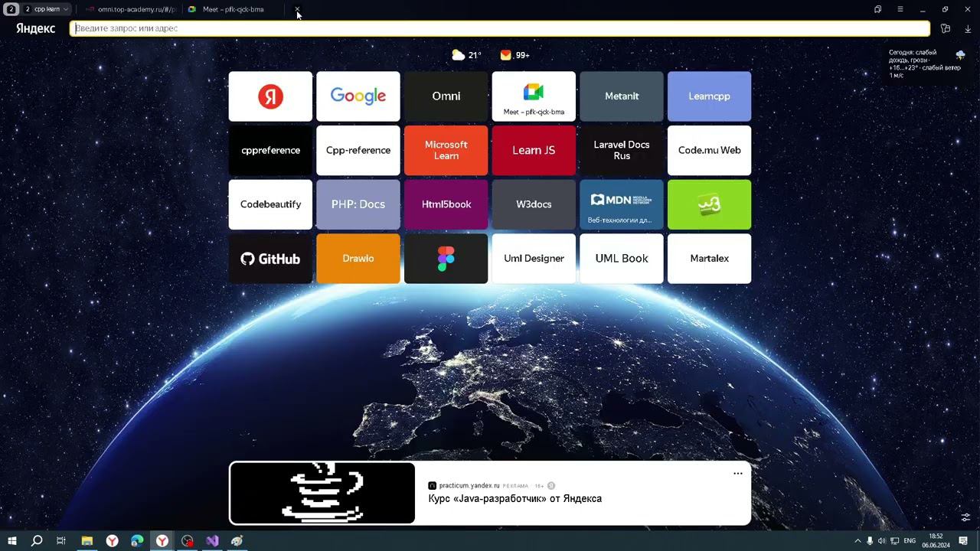Open the Omni tile
980x551 pixels.
(x=446, y=96)
